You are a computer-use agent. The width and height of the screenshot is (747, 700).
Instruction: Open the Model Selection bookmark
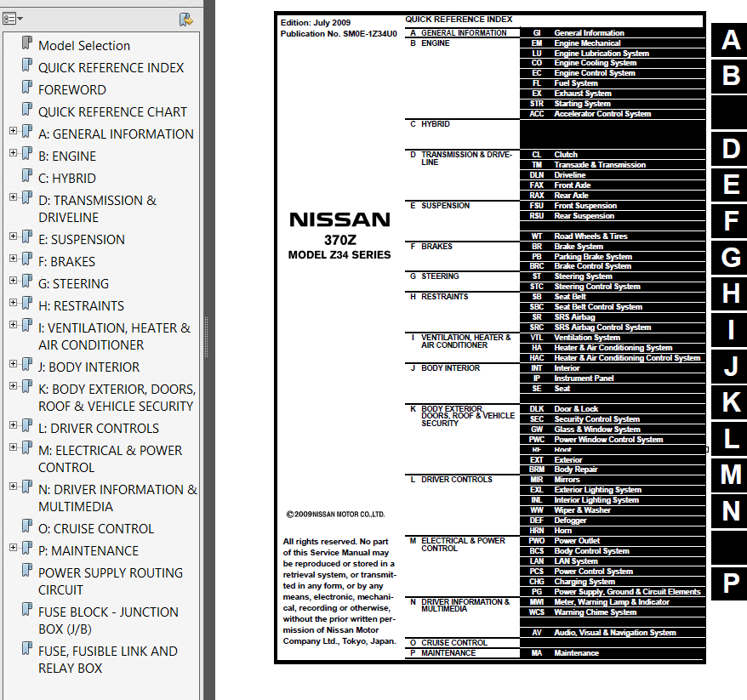(84, 46)
